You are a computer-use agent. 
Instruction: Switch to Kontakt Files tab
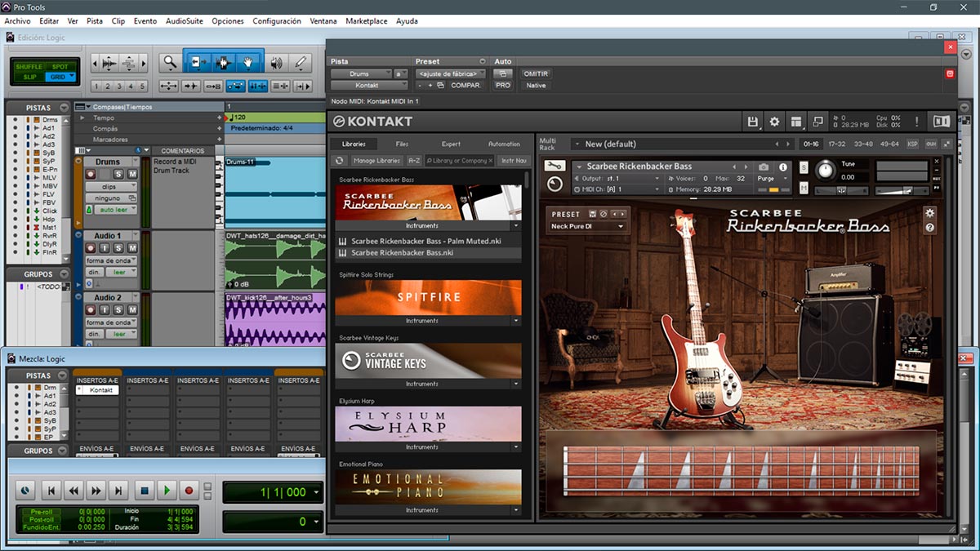coord(402,144)
